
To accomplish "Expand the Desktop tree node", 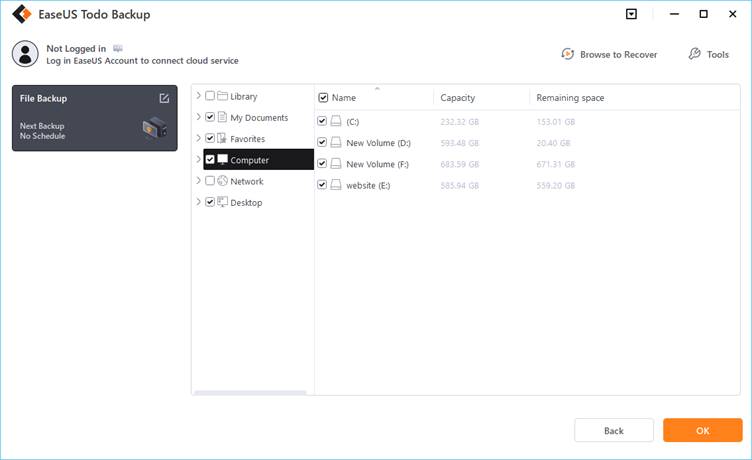I will tap(198, 202).
